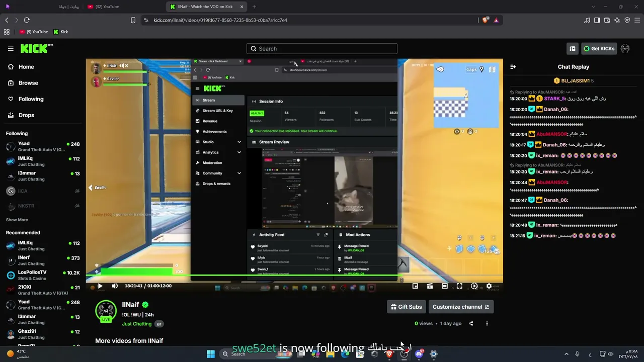Reload the current page
Image resolution: width=644 pixels, height=362 pixels.
27,20
